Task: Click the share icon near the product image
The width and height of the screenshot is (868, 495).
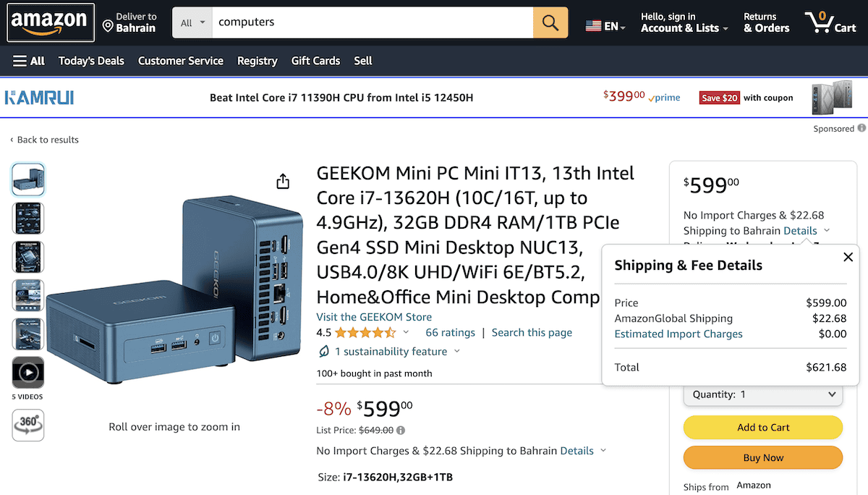Action: pos(283,182)
